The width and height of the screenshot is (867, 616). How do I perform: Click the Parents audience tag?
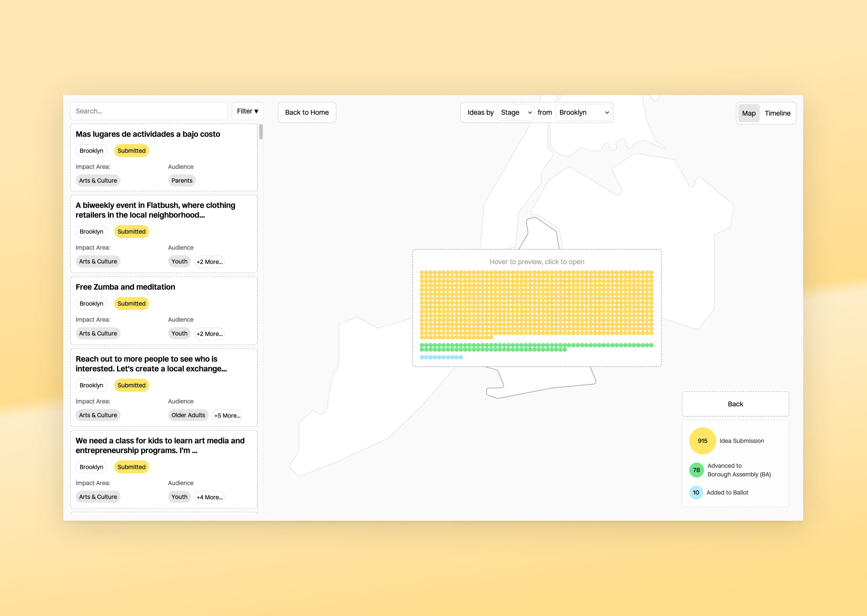182,180
